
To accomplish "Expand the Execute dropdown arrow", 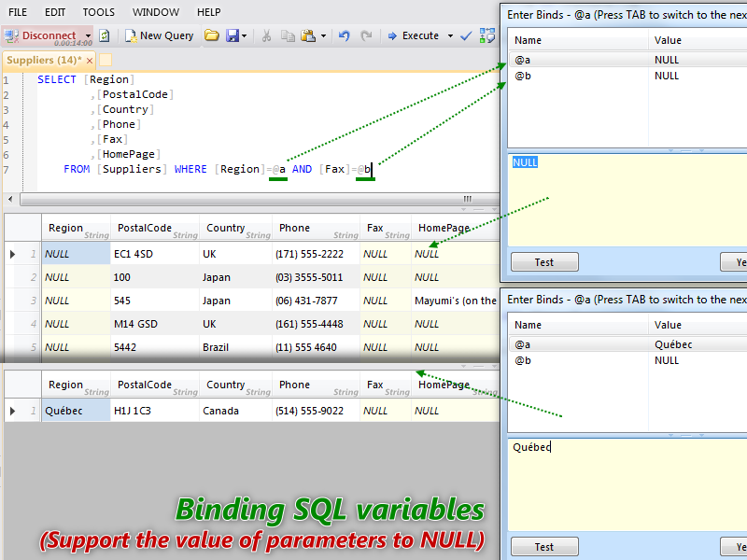I will [x=450, y=35].
